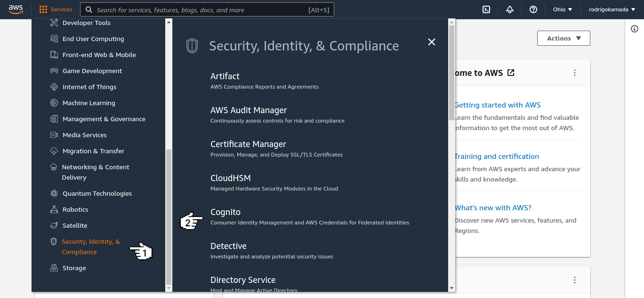Open the Help question mark menu

click(533, 9)
